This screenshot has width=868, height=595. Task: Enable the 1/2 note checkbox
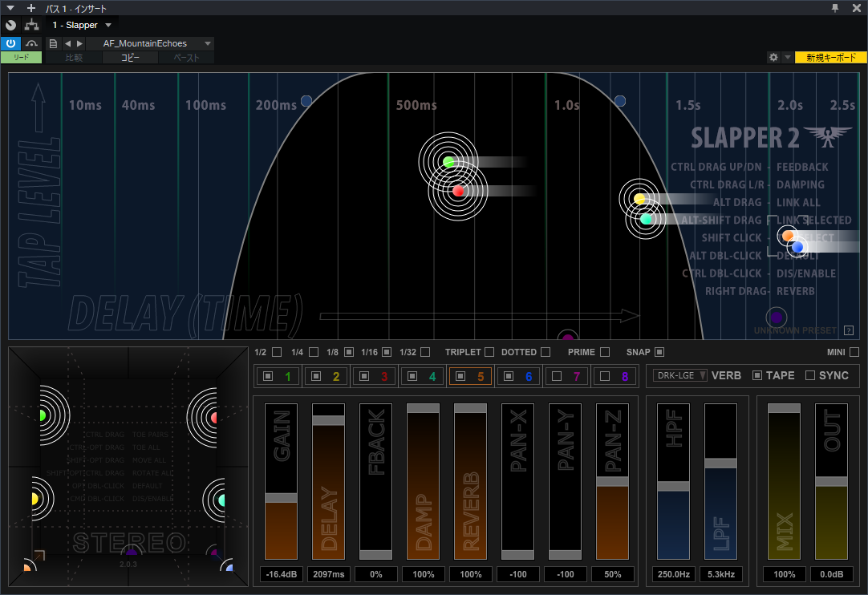(277, 352)
